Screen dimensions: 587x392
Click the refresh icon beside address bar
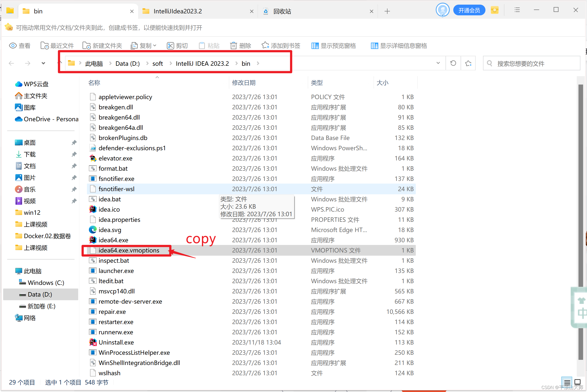(x=453, y=63)
